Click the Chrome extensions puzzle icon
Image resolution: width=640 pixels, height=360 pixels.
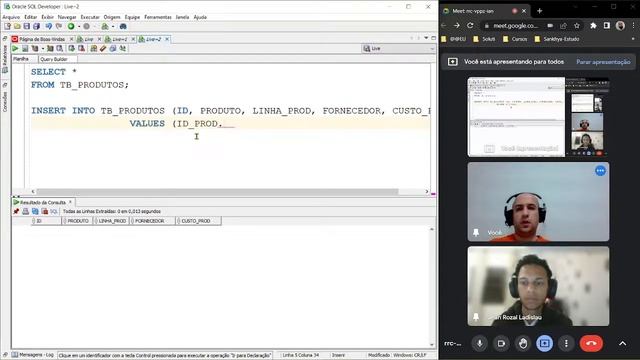click(593, 25)
